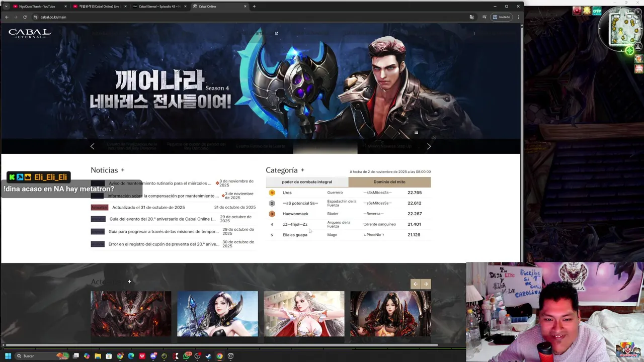The height and width of the screenshot is (362, 644).
Task: Click the gold rank 1 medal
Action: pos(272,193)
